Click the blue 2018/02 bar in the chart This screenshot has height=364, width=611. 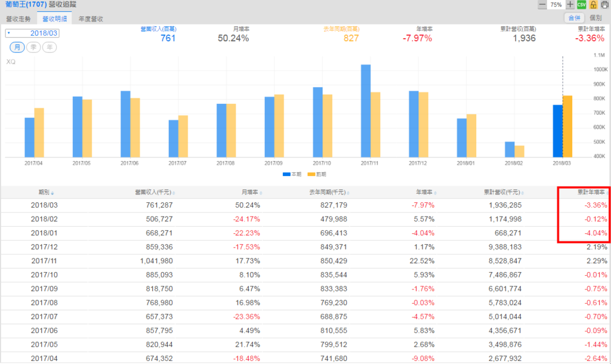click(x=510, y=149)
